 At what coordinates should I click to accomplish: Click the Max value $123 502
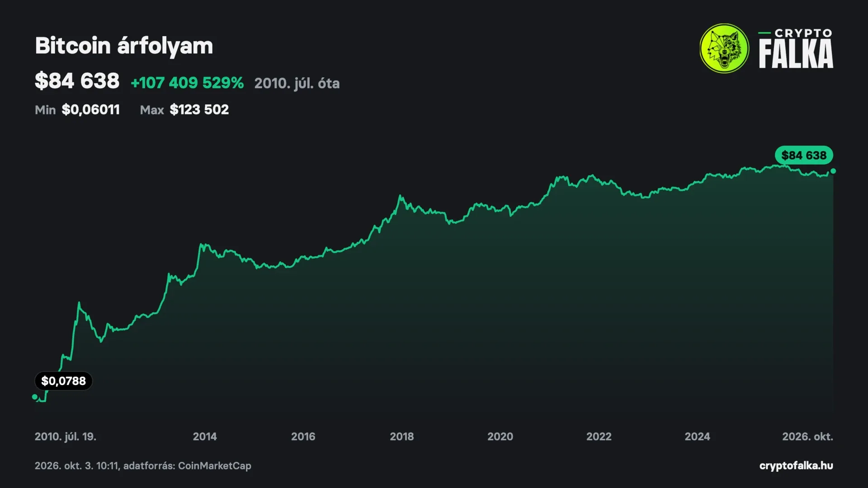pyautogui.click(x=199, y=110)
